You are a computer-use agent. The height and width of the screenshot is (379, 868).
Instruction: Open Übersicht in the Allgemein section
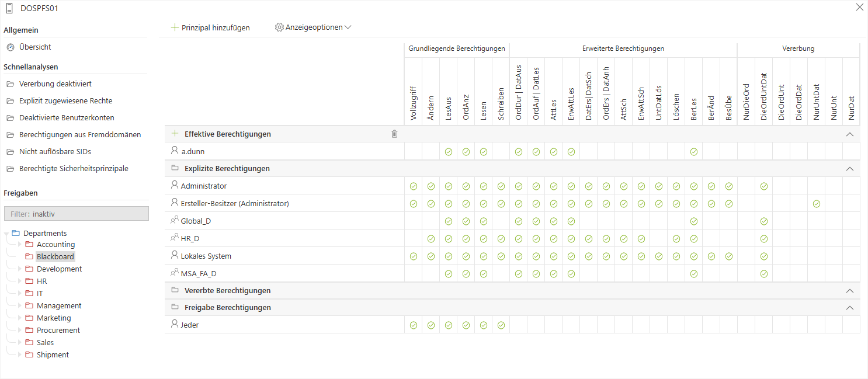click(x=35, y=47)
